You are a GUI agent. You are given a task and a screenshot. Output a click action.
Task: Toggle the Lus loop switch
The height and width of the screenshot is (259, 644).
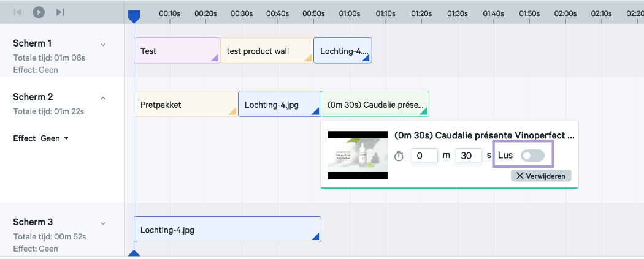[532, 156]
